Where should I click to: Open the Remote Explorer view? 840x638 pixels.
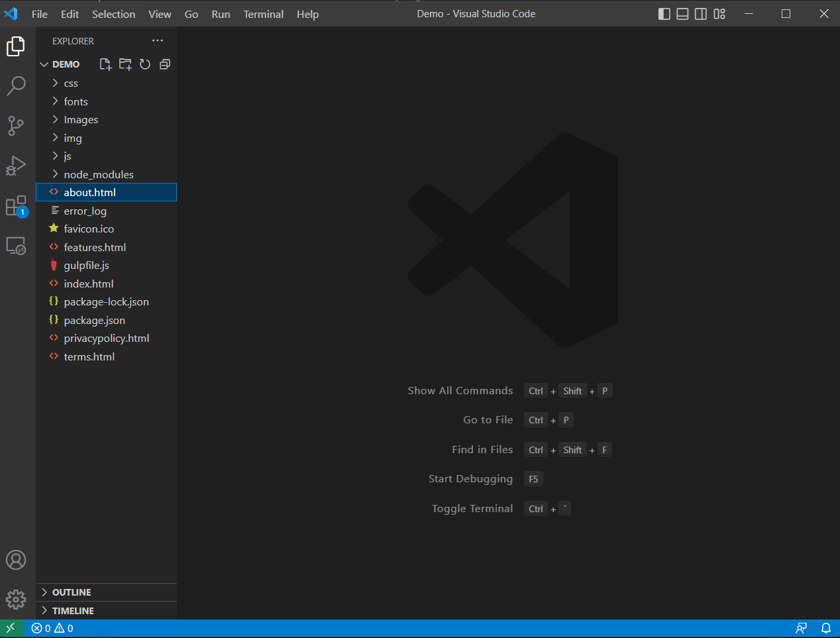click(16, 246)
